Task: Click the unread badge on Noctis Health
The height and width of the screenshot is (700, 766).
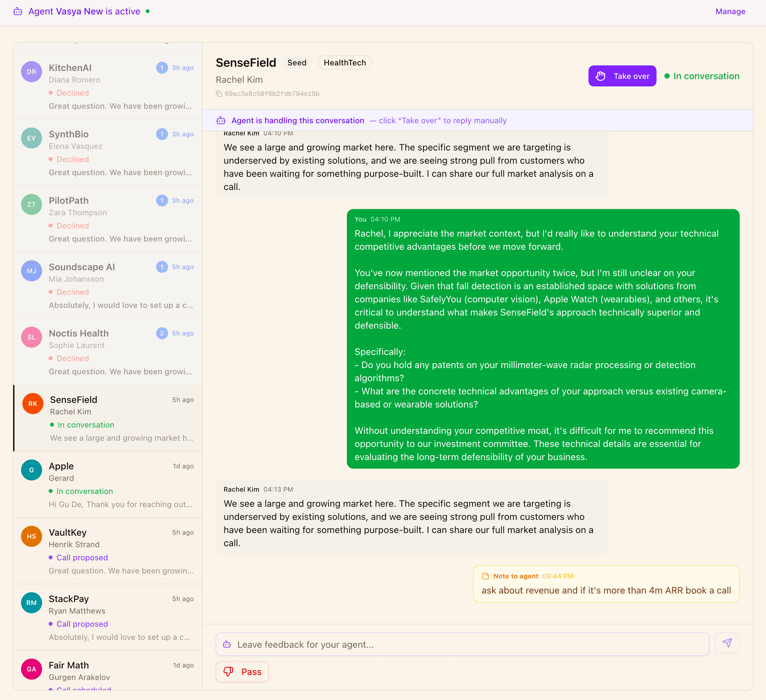Action: click(162, 333)
